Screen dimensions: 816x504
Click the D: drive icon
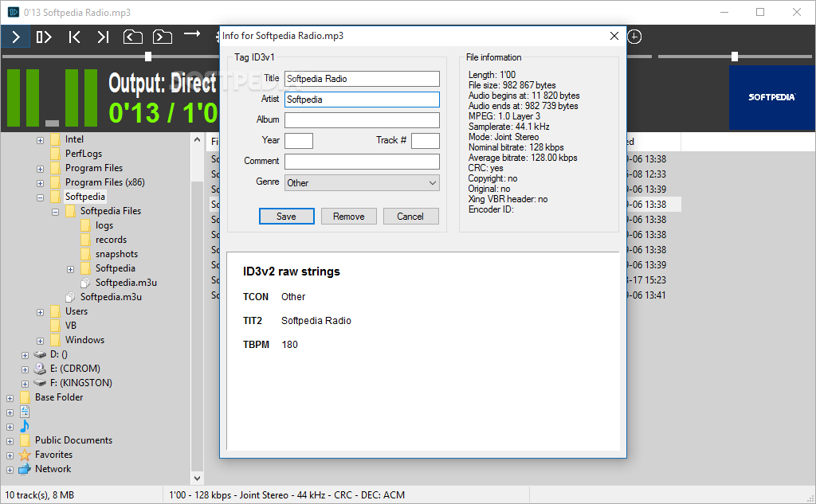click(x=40, y=354)
